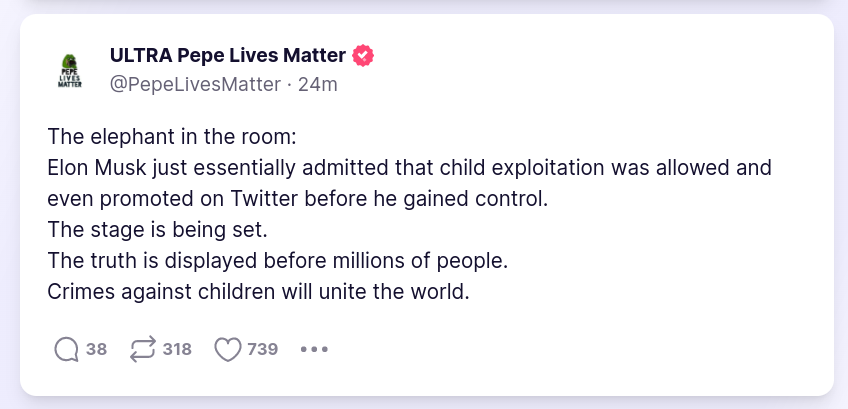Visit the @PepeLivesMatter handle link

tap(195, 84)
